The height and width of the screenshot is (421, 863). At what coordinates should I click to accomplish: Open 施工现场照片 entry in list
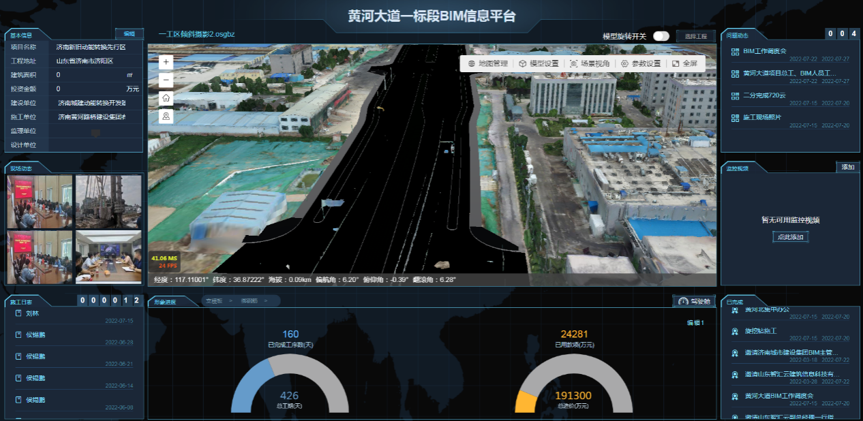click(x=765, y=118)
